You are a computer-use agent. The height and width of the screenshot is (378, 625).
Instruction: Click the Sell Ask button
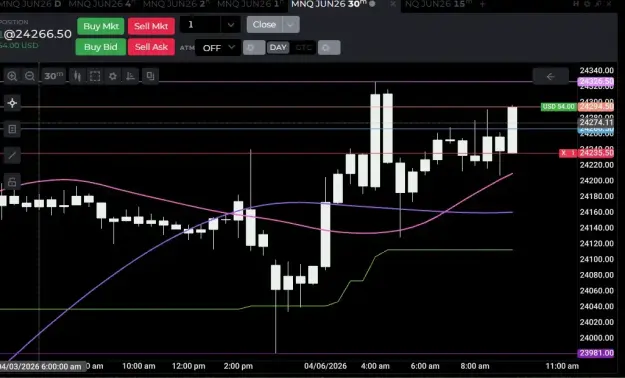(x=151, y=47)
